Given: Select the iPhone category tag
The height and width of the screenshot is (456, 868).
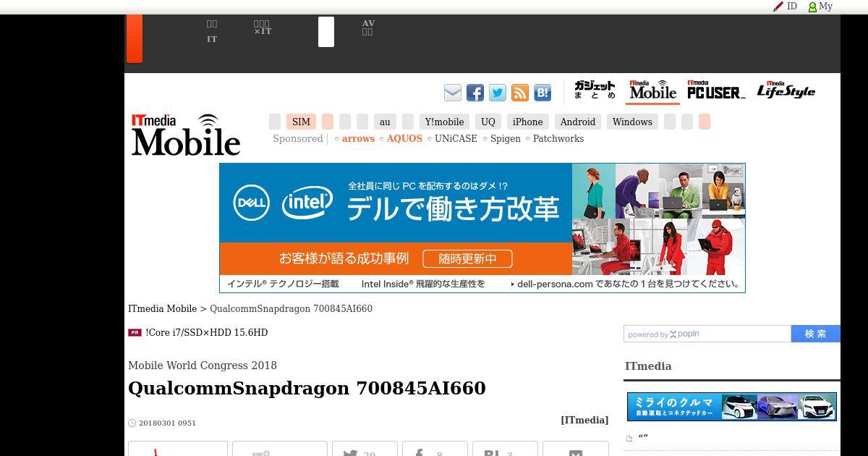Looking at the screenshot, I should coord(528,122).
